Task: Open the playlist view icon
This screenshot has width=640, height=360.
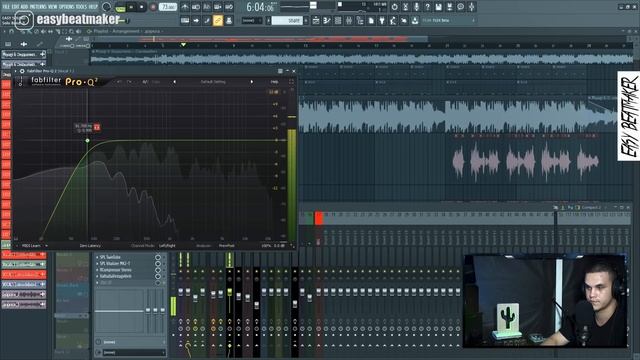Action: coord(316,20)
